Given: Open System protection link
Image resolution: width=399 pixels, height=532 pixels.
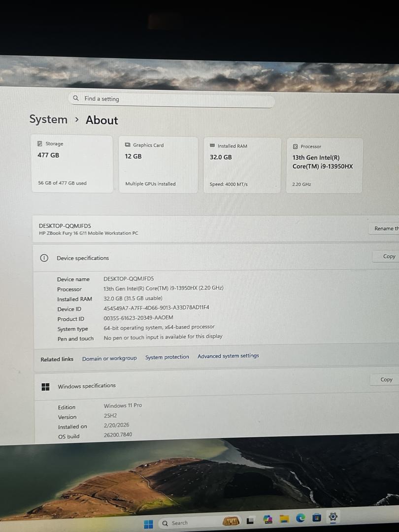Looking at the screenshot, I should tap(167, 357).
